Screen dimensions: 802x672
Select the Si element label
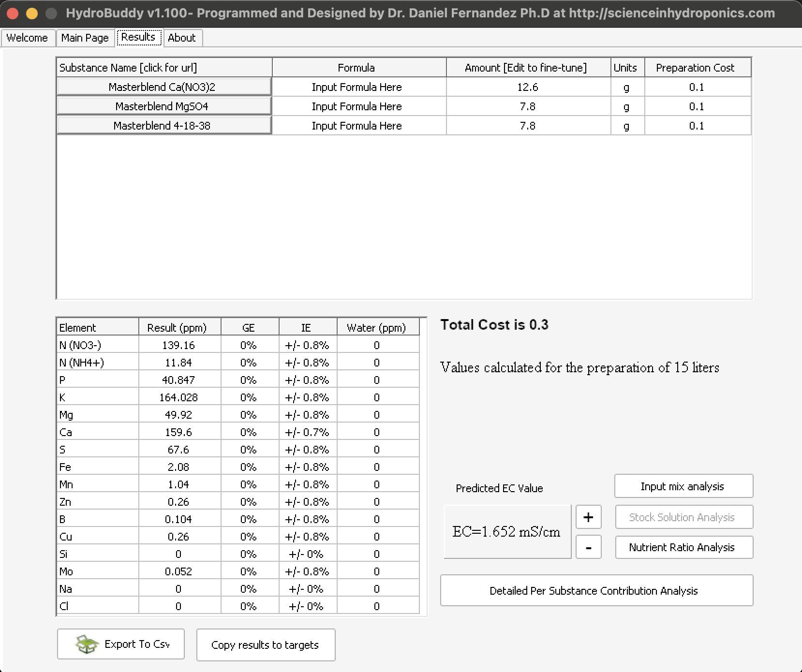click(x=98, y=554)
